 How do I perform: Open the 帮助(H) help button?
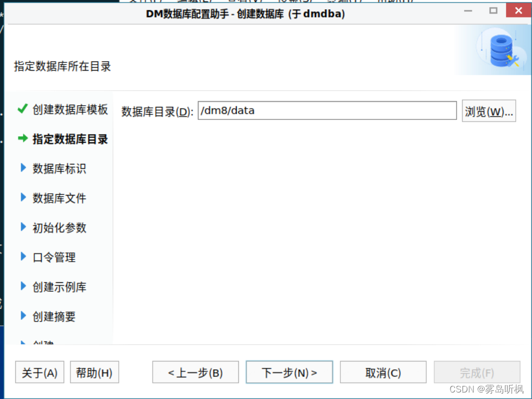94,372
